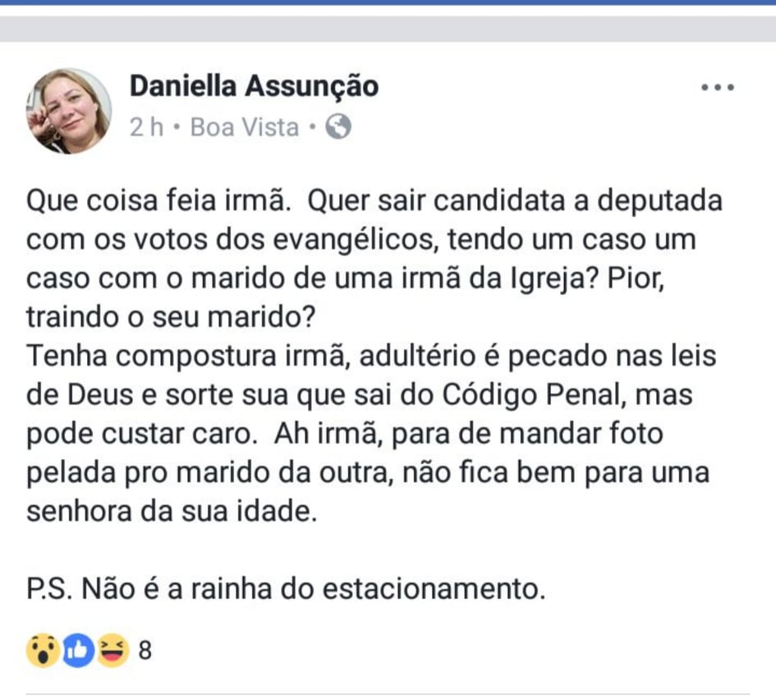Click the 'Que coisa feia irmã' opening line
776x700 pixels.
point(163,201)
